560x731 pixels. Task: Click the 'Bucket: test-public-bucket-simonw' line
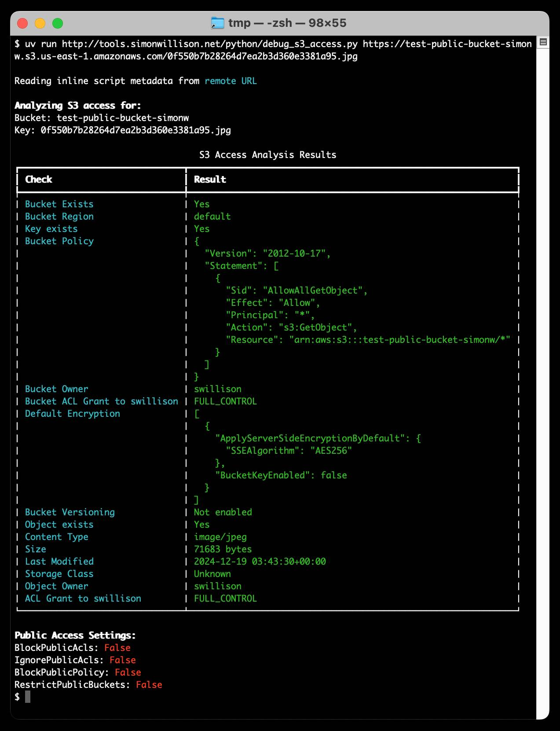pos(102,118)
